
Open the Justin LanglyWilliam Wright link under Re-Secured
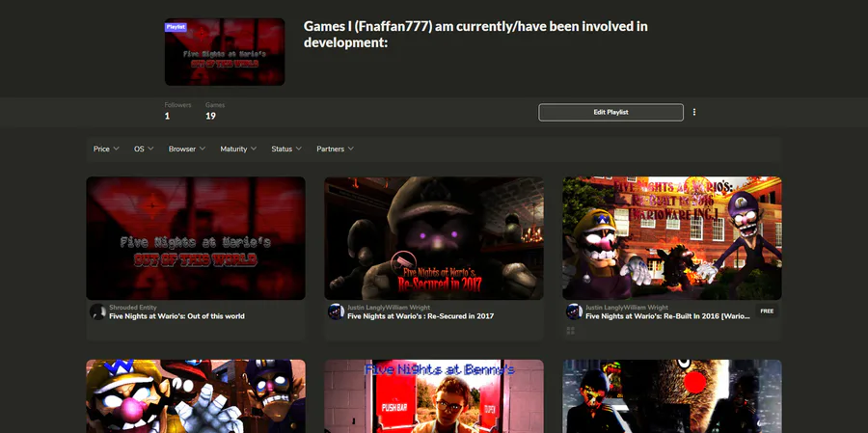click(x=389, y=308)
